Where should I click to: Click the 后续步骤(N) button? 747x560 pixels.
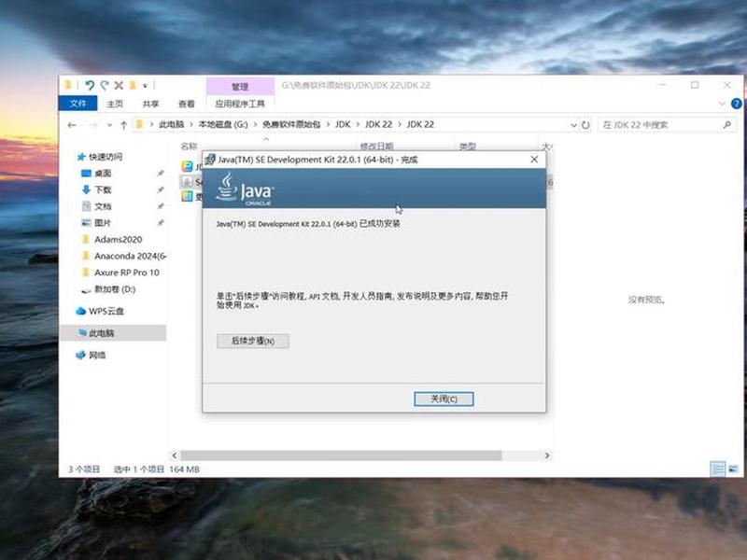pyautogui.click(x=252, y=341)
